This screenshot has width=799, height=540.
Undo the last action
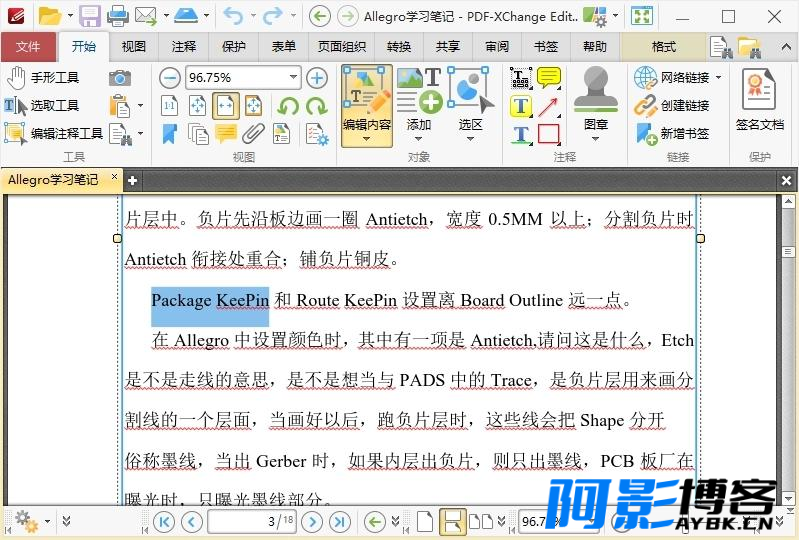pyautogui.click(x=233, y=16)
